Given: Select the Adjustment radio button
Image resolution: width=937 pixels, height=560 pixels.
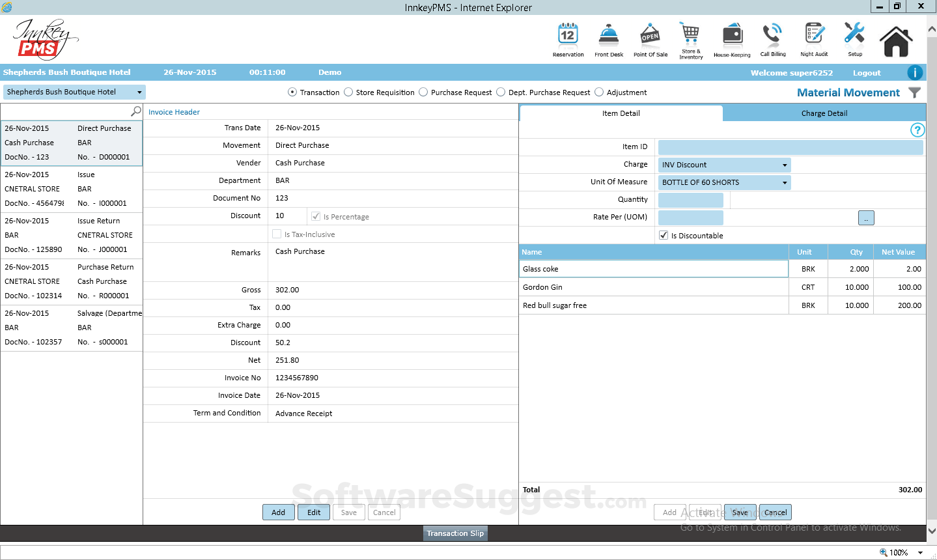Looking at the screenshot, I should point(599,92).
